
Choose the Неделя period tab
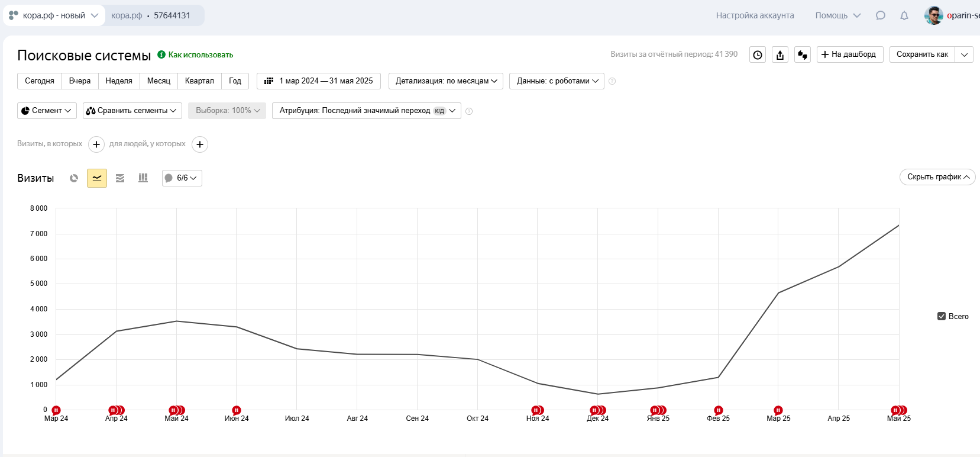[x=119, y=81]
